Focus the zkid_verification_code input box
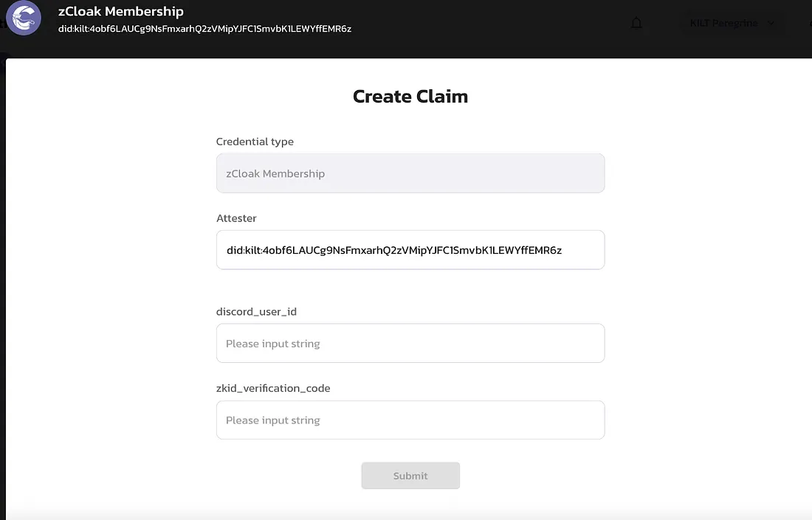The image size is (812, 520). [410, 420]
